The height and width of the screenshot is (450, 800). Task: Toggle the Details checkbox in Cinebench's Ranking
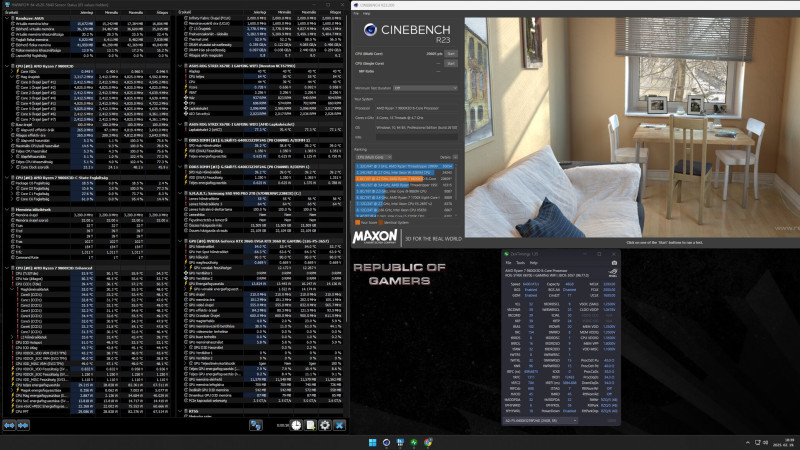pos(455,157)
